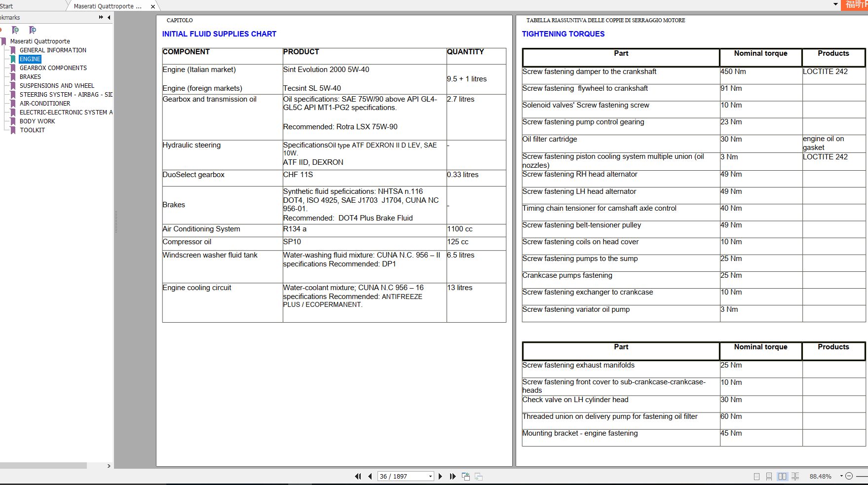This screenshot has height=485, width=868.
Task: Open the ELECTRIC-ELECTRONIC SYSTEM bookmark
Action: click(66, 112)
